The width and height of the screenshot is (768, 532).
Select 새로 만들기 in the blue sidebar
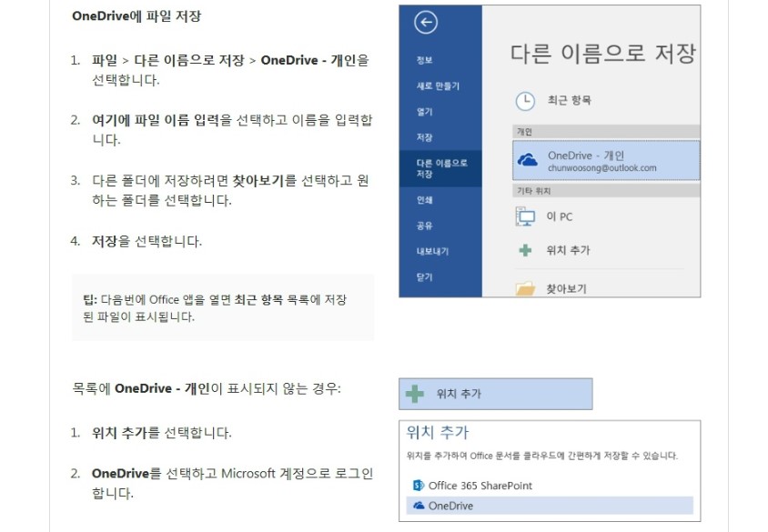(x=438, y=86)
